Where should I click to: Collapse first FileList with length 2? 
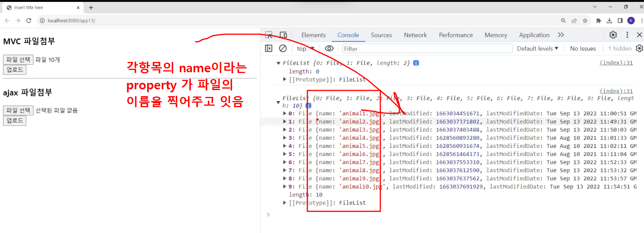click(x=278, y=63)
